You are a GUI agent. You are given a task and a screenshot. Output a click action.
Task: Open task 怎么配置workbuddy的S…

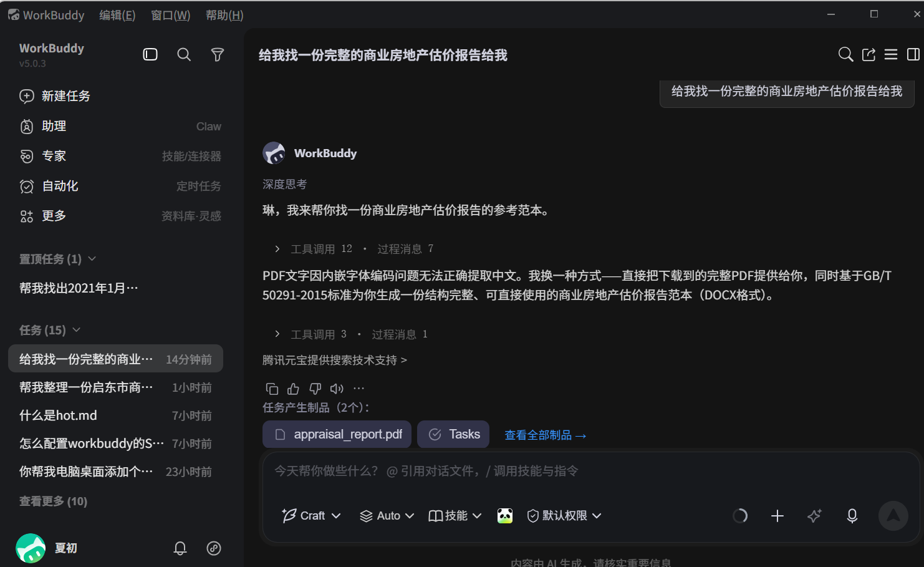click(x=115, y=443)
